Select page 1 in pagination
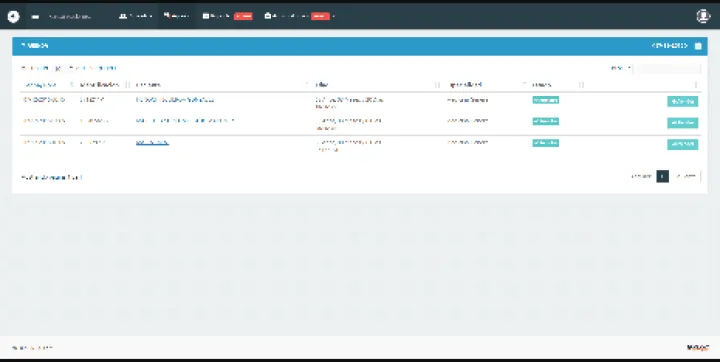720x362 pixels. 662,176
